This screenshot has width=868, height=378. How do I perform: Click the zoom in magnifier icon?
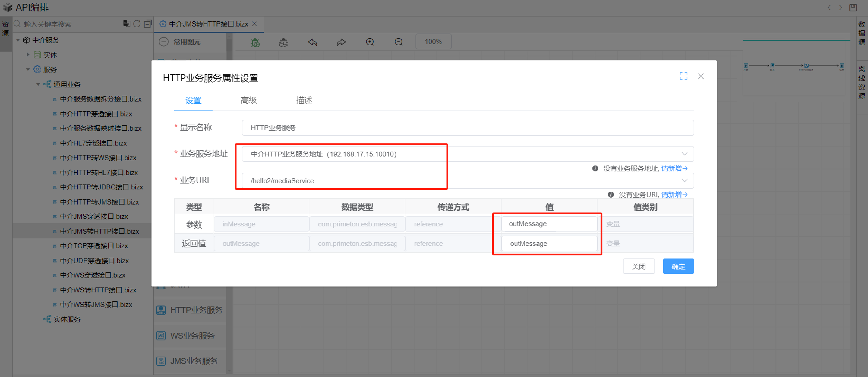370,42
